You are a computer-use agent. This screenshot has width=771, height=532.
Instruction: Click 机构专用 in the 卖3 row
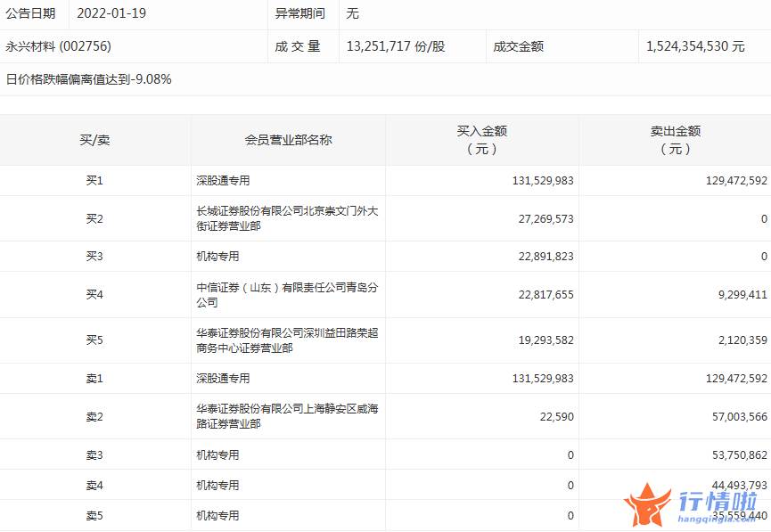[x=217, y=454]
